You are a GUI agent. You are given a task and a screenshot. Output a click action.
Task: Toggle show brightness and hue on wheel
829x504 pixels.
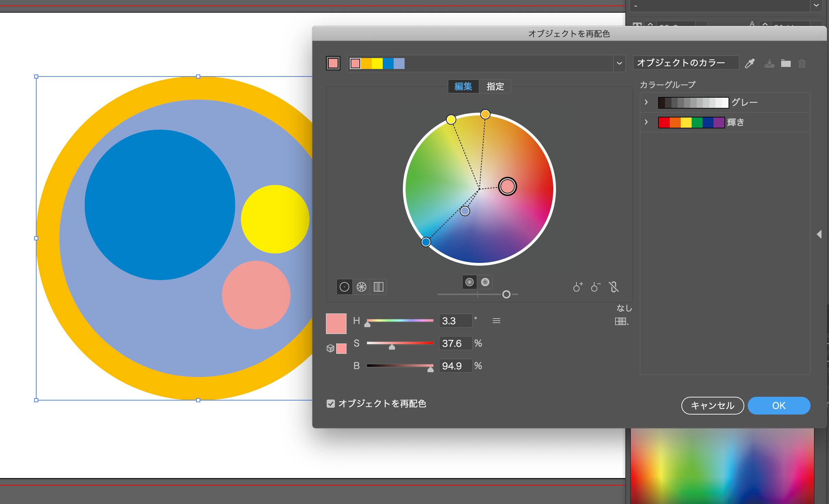pos(485,282)
